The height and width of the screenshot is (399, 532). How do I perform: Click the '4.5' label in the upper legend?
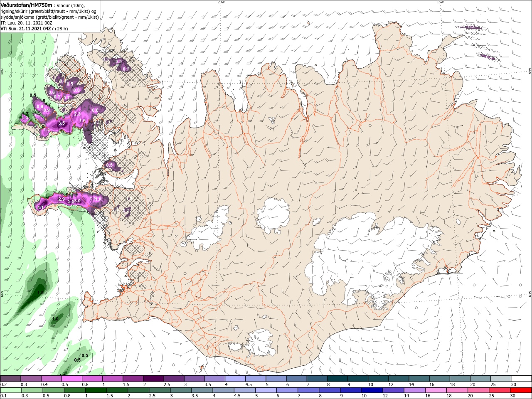tap(249, 384)
